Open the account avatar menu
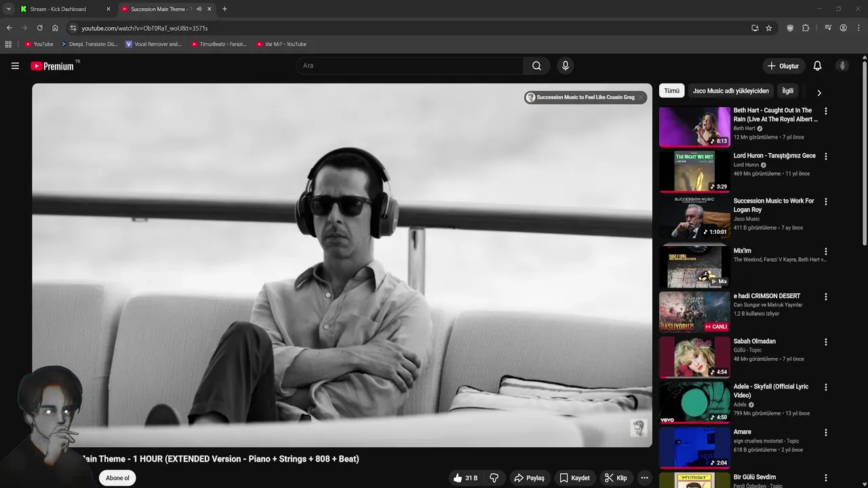 [x=842, y=66]
